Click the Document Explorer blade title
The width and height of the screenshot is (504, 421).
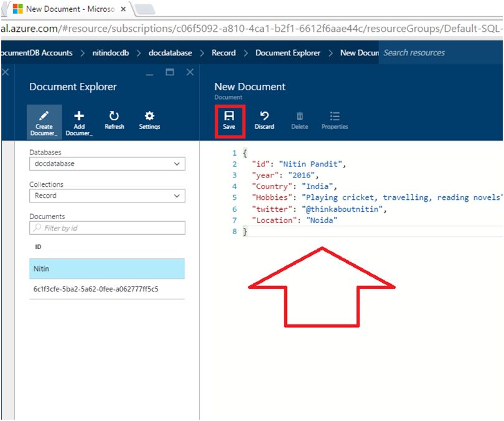pyautogui.click(x=73, y=87)
